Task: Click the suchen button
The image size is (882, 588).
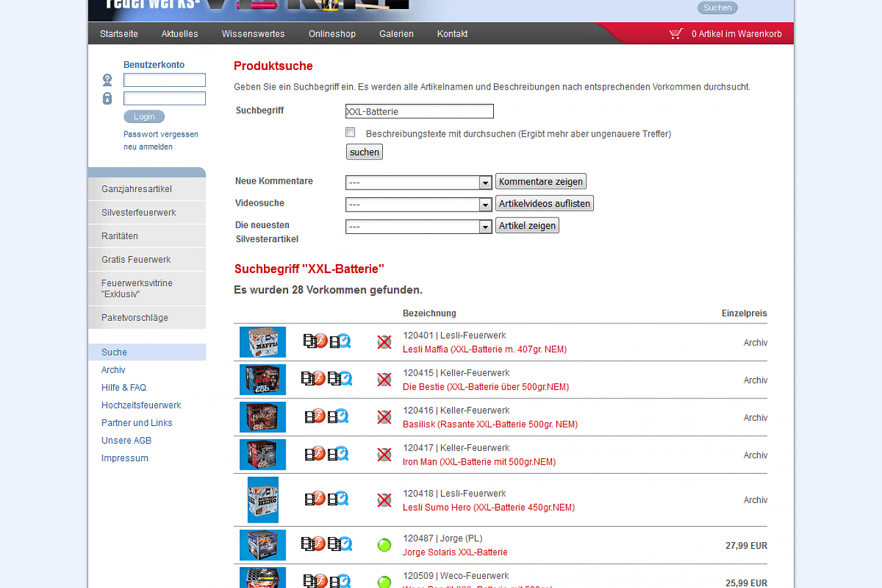Action: pyautogui.click(x=365, y=152)
